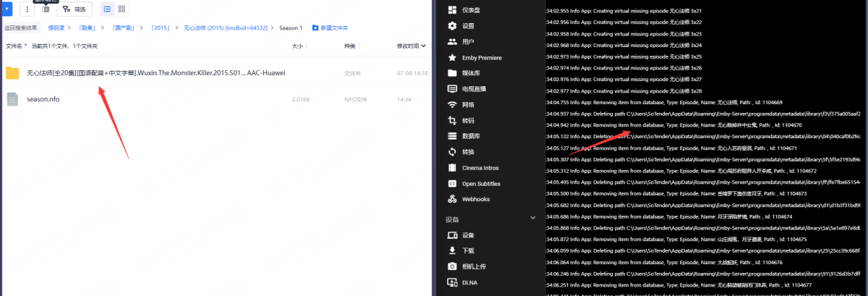Open Emby Premiere in sidebar
Viewport: 868px width, 296px height.
(x=482, y=57)
